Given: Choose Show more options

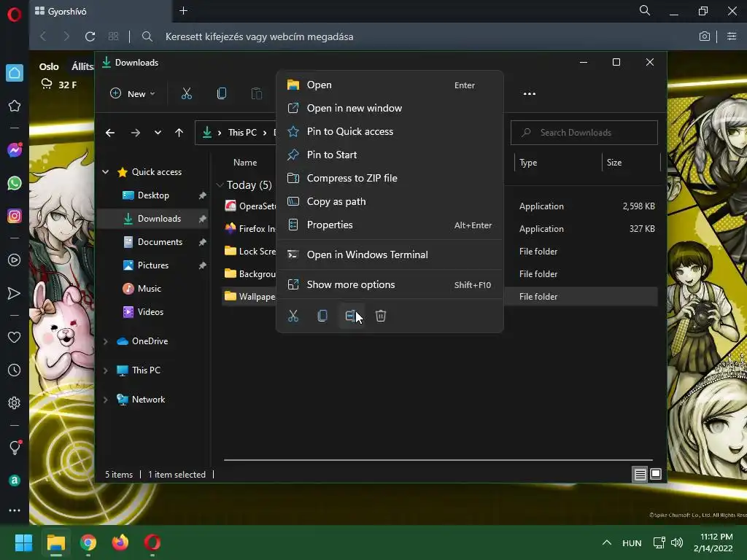Looking at the screenshot, I should point(390,285).
